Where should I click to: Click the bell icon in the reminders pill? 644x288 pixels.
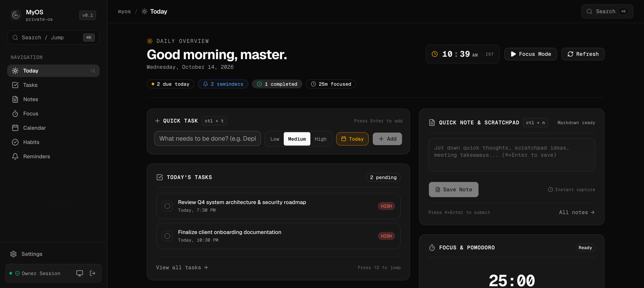coord(205,84)
